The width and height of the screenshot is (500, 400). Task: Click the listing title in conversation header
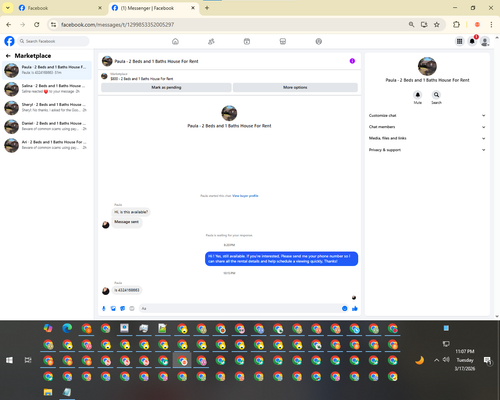click(156, 61)
